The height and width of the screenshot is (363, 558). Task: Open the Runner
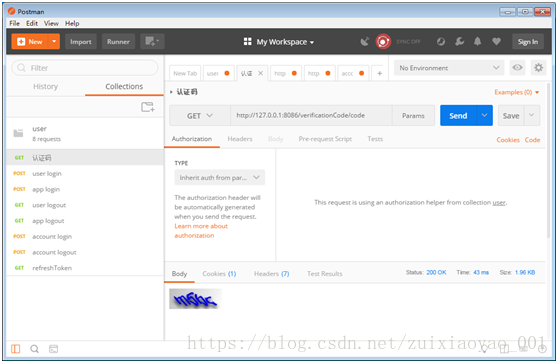pos(118,42)
